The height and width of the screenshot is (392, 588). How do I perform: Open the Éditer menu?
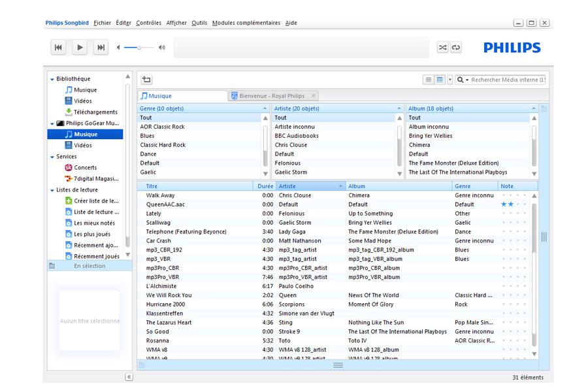click(123, 23)
